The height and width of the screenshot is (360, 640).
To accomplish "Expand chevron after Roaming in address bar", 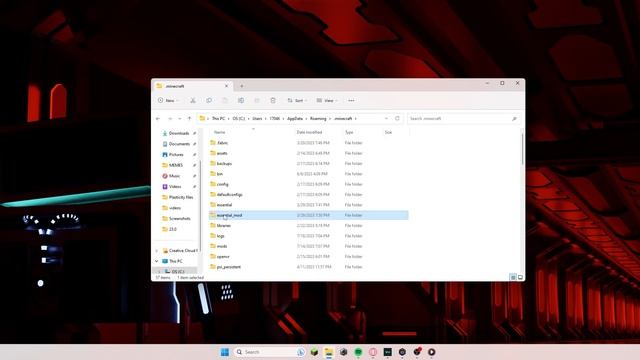I will click(x=330, y=119).
